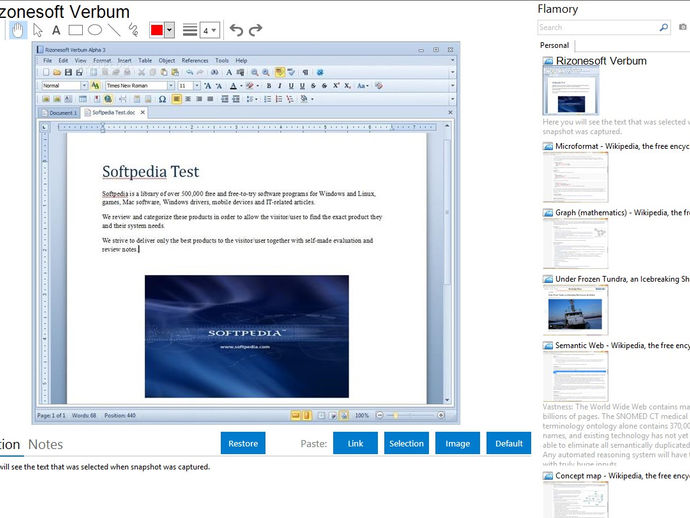
Task: Close the Softpedia Test.doc tab
Action: 143,113
